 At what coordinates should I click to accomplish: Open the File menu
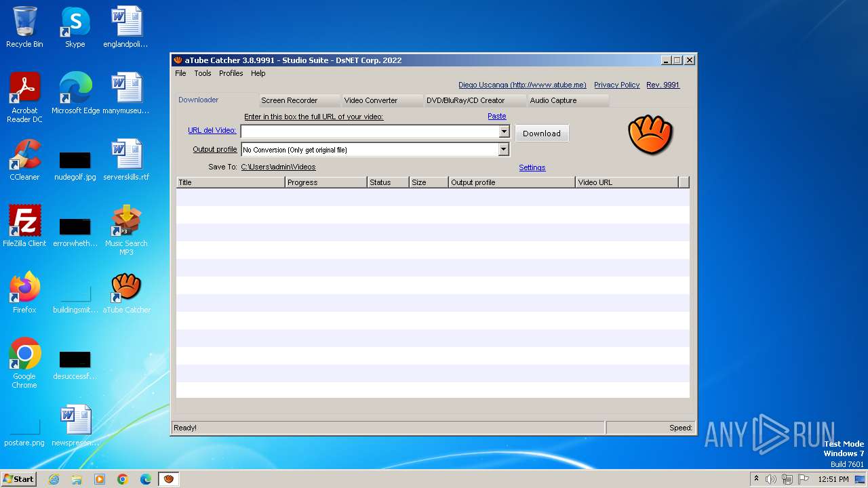tap(180, 73)
